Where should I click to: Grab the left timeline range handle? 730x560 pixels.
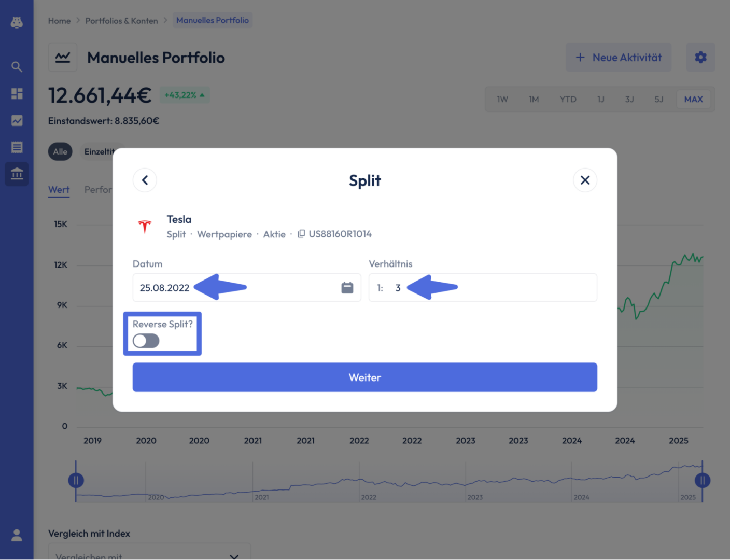76,480
